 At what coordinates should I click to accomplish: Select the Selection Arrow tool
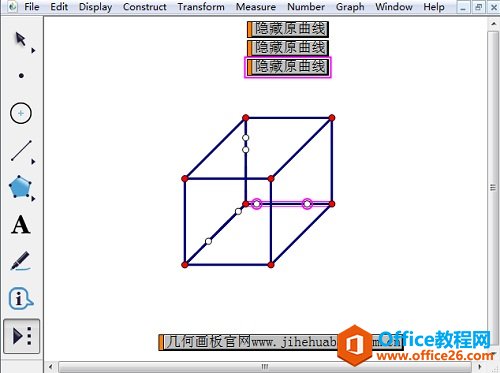click(20, 39)
